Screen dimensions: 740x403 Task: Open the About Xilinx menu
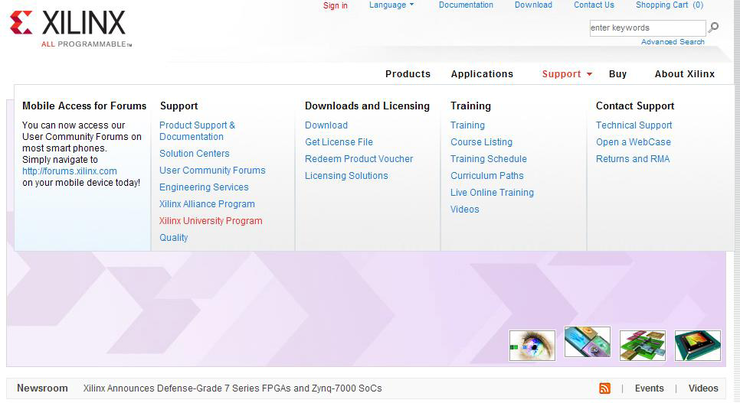(684, 74)
